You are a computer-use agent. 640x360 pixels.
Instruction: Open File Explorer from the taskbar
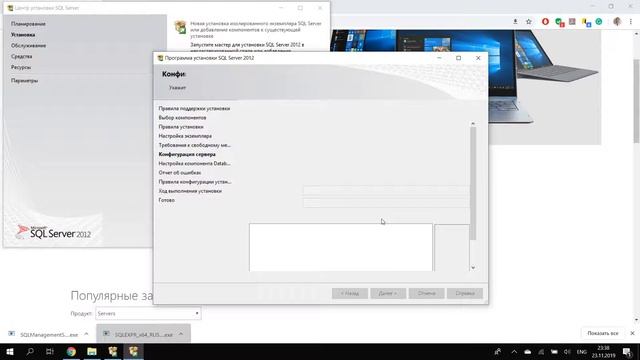92,351
